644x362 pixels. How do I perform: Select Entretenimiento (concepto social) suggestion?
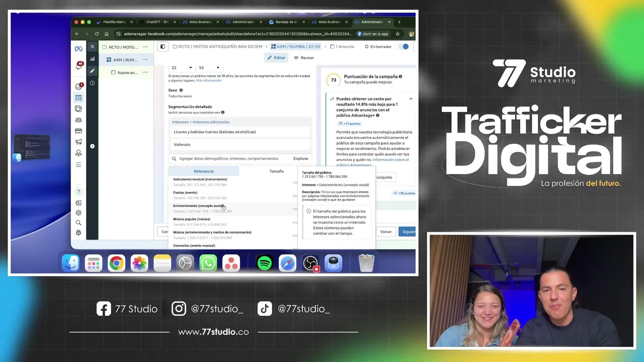click(x=232, y=209)
